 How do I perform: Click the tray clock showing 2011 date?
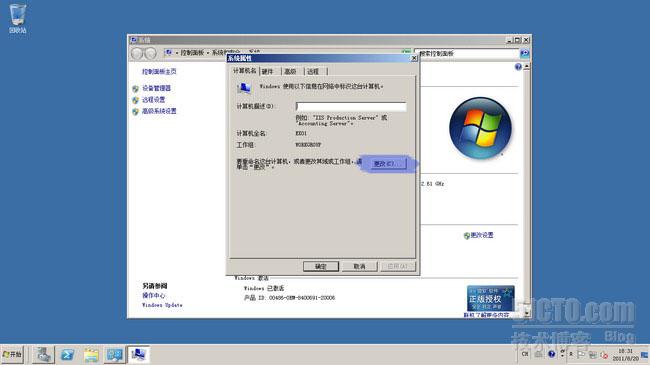[x=626, y=355]
